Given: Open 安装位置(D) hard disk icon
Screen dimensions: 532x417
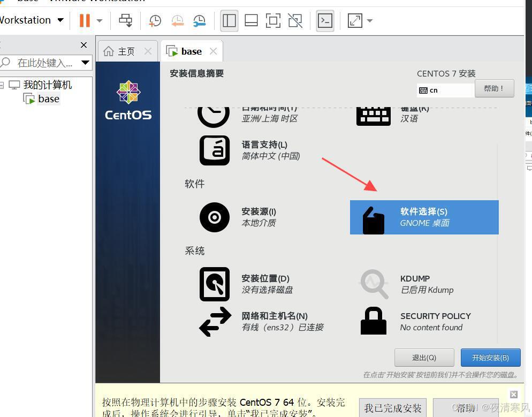Looking at the screenshot, I should click(215, 284).
